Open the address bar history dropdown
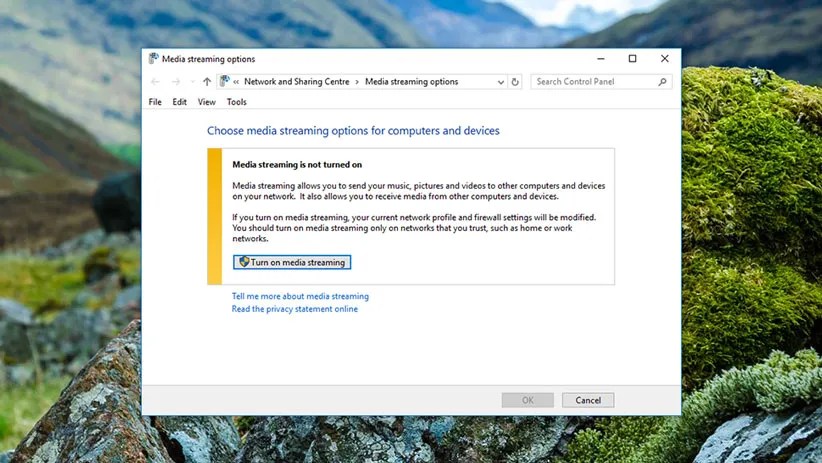Image resolution: width=822 pixels, height=463 pixels. [x=500, y=82]
